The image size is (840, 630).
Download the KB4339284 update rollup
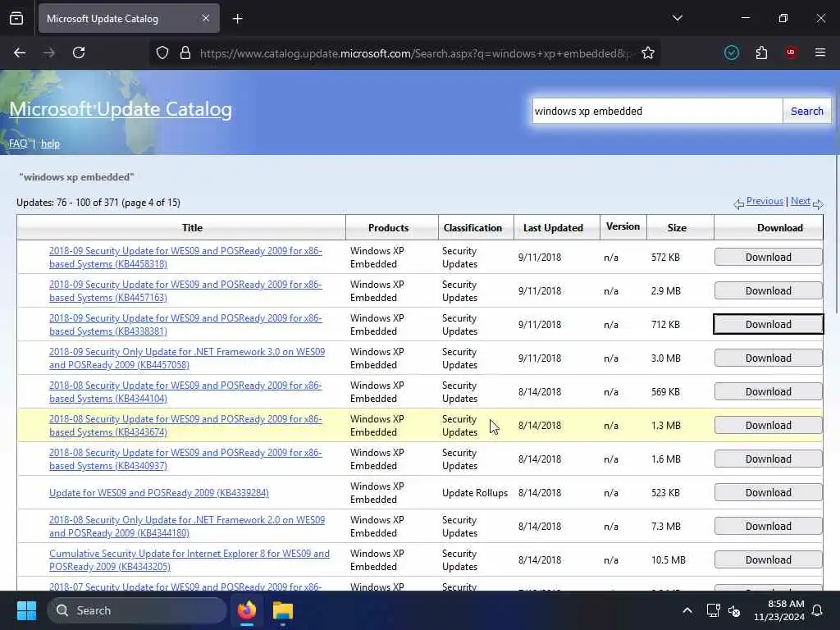[x=768, y=493]
